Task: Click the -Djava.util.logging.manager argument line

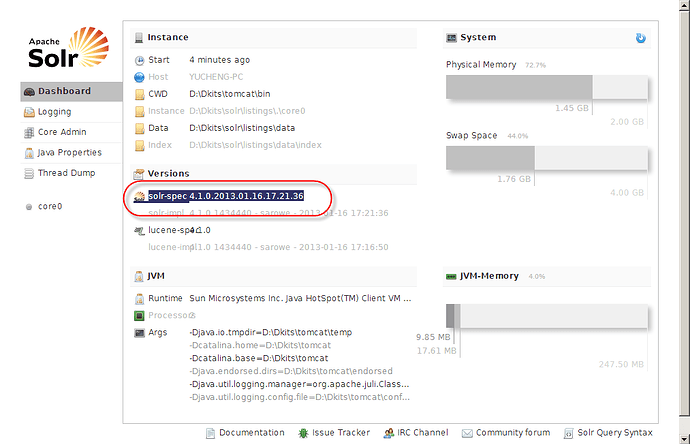Action: pos(299,384)
